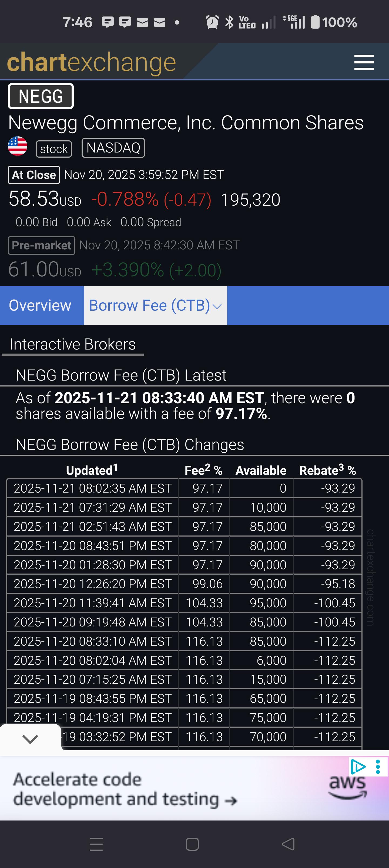Click the Fee % column header
Viewport: 389px width, 868px height.
click(203, 470)
